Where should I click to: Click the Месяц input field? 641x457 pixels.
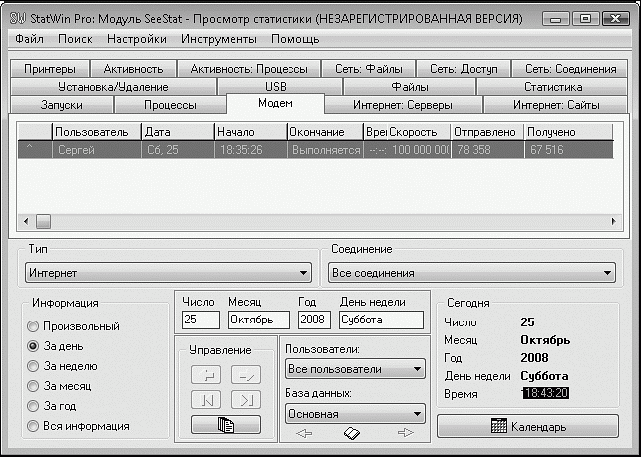[x=258, y=321]
